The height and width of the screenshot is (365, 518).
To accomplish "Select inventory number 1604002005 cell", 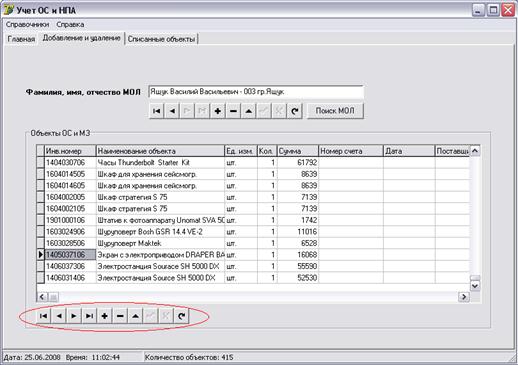I will pyautogui.click(x=70, y=197).
